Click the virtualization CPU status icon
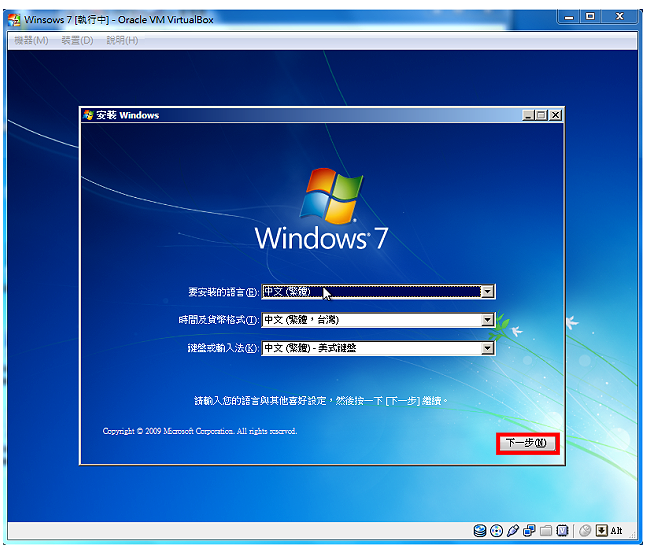 [562, 531]
